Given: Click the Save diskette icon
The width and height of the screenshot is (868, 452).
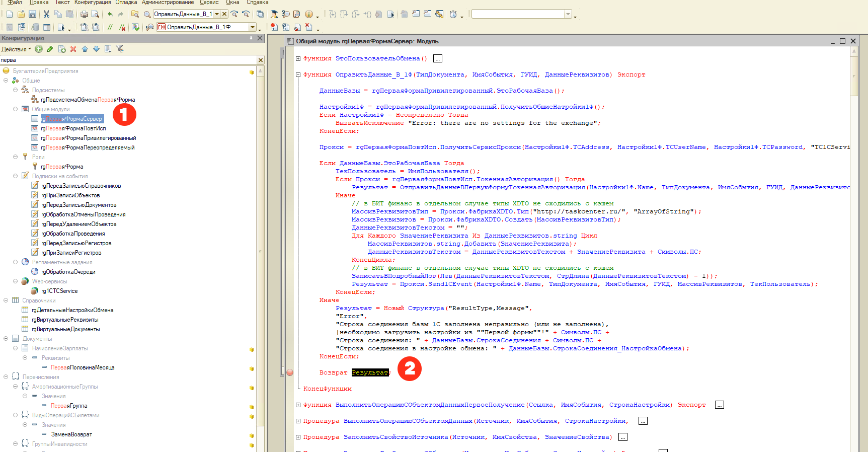Looking at the screenshot, I should pos(32,14).
